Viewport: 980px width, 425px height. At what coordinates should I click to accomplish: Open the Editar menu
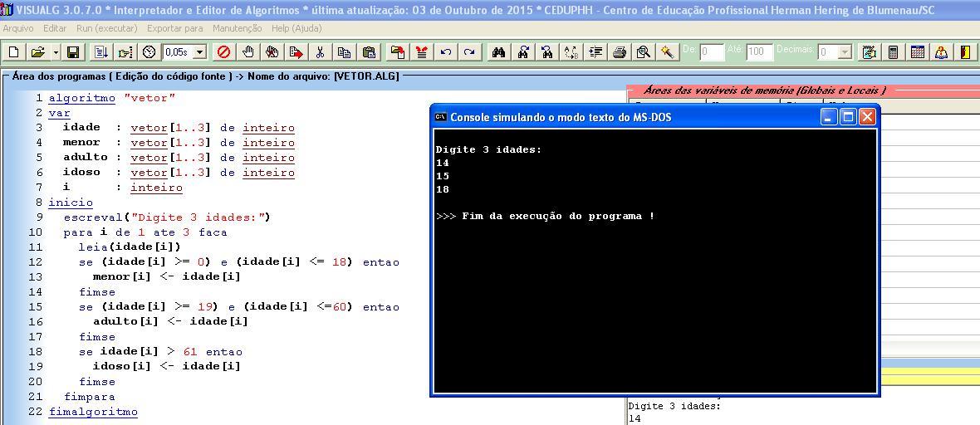[55, 29]
